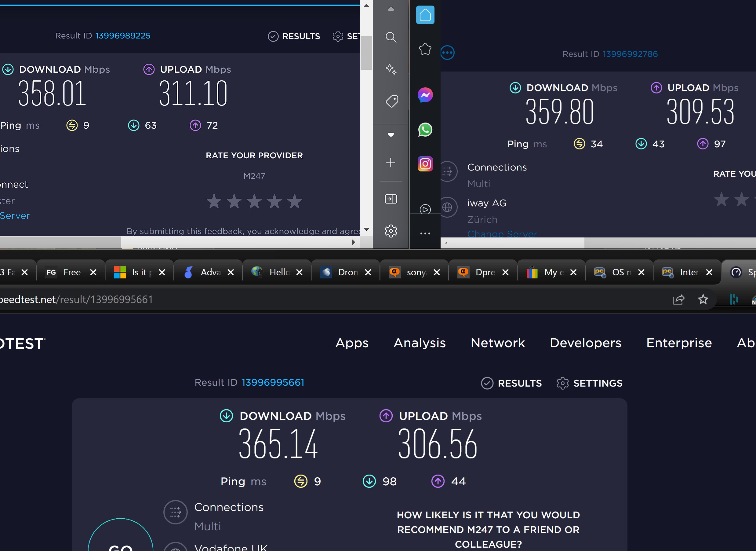
Task: Open Instagram in the Opera sidebar
Action: [x=425, y=164]
